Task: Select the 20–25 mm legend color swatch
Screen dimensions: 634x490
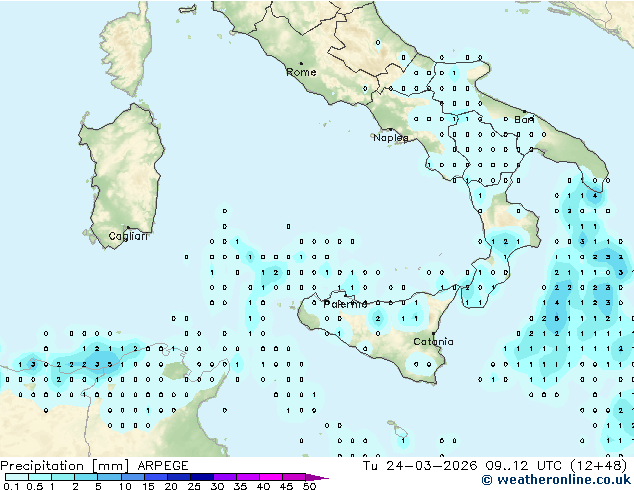Action: point(179,477)
